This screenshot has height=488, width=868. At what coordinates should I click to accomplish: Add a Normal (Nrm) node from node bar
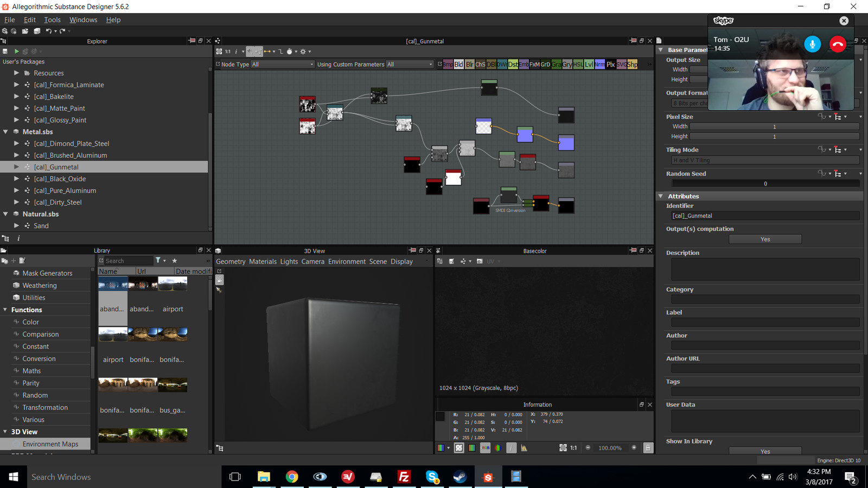[599, 65]
